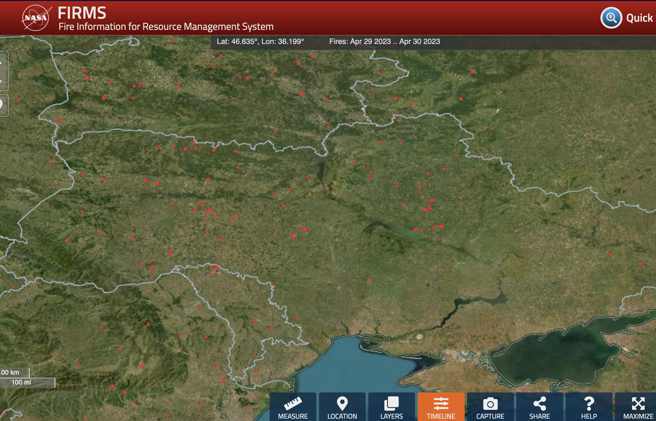Click the Fire Information for Resource Management System subtitle
Screen dimensions: 656x421
point(165,27)
